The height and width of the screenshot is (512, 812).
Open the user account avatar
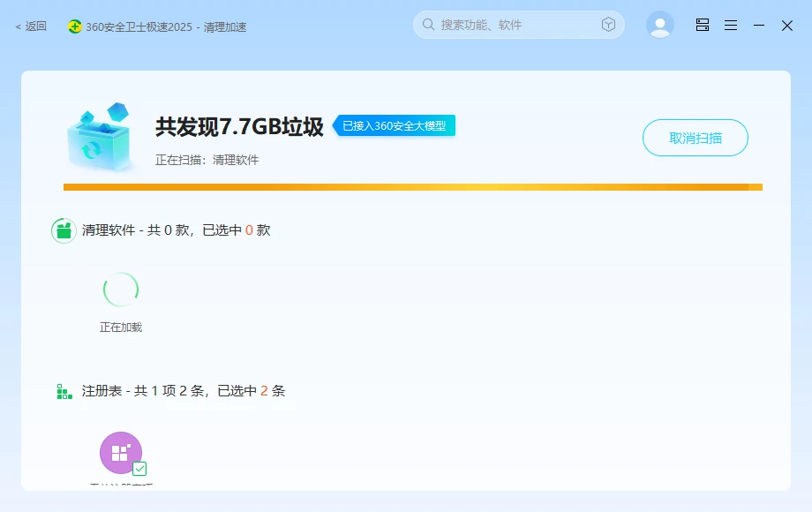(660, 25)
